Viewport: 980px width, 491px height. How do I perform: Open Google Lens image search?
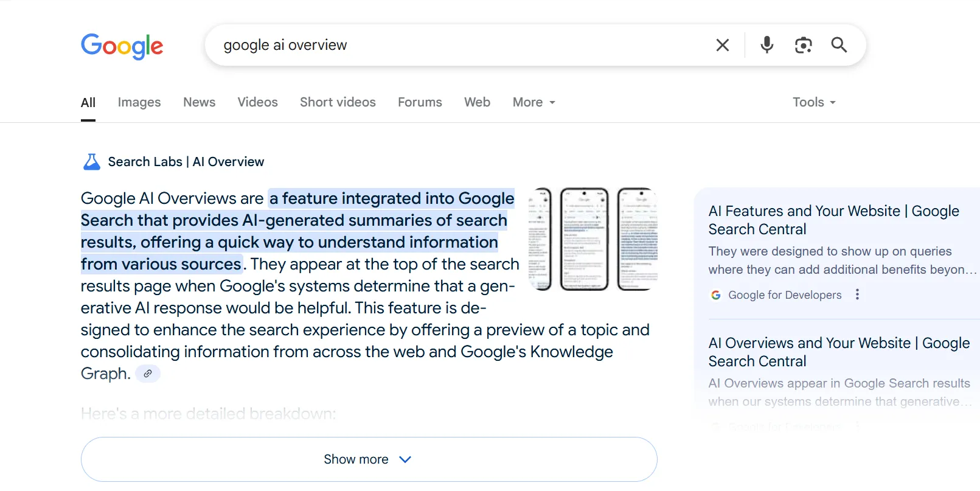804,45
